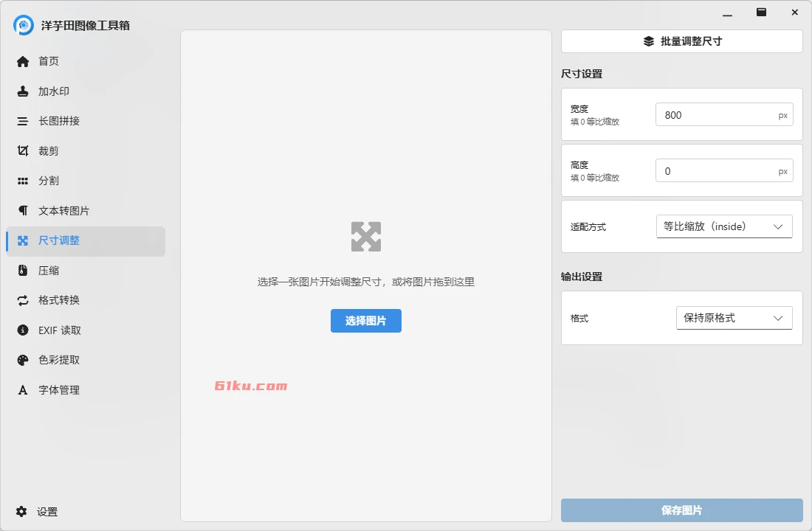The image size is (812, 531).
Task: Maximize the application window
Action: click(761, 13)
